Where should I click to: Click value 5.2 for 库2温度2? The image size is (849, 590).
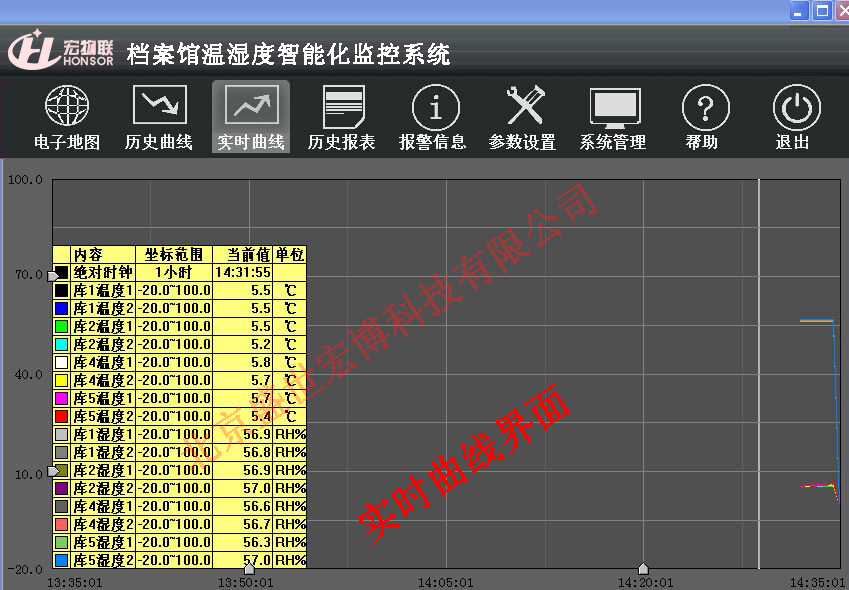243,344
